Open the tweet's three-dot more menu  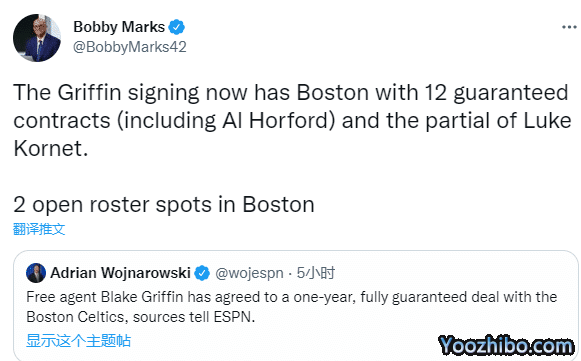tap(569, 27)
